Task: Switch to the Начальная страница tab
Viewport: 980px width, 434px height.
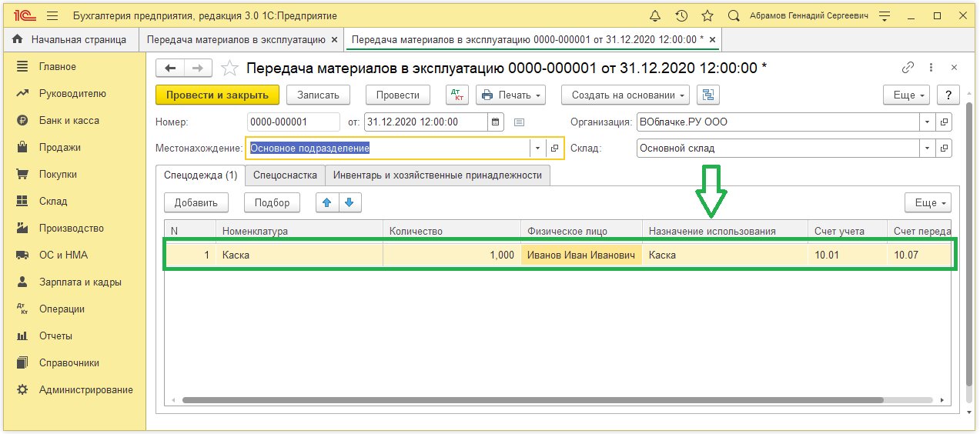Action: [x=70, y=39]
